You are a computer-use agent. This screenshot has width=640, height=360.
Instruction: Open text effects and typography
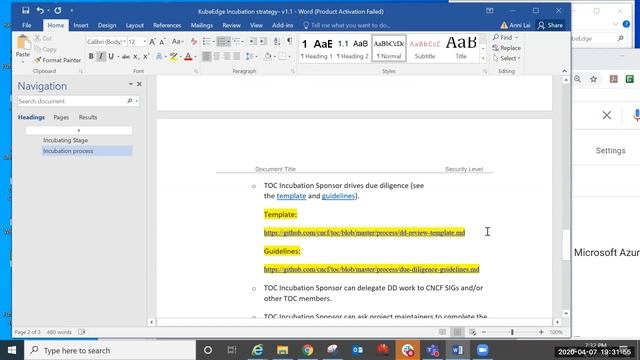tap(159, 56)
